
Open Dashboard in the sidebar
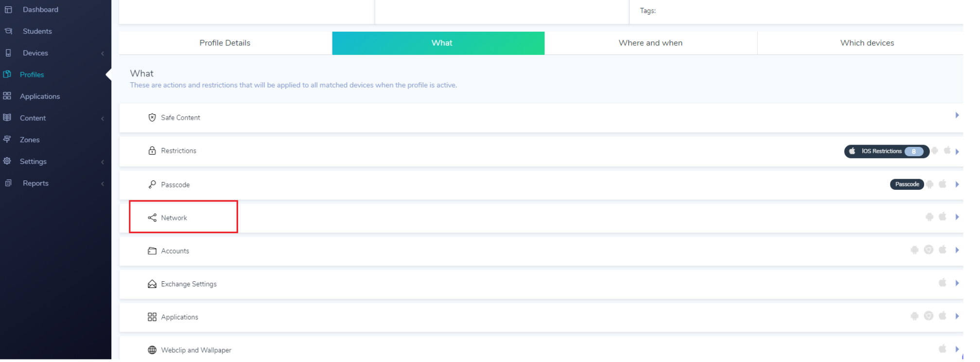[40, 10]
